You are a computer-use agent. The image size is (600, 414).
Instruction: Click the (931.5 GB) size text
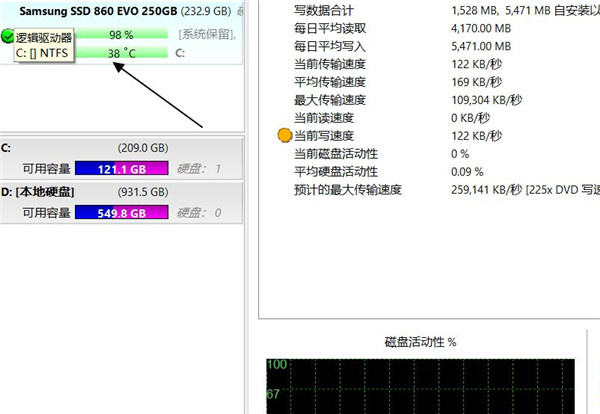coord(143,192)
